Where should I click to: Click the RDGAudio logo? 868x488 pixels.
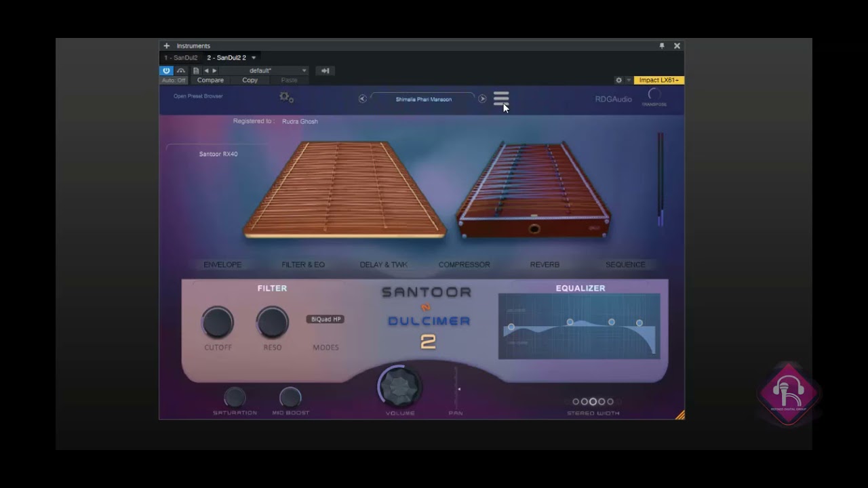pyautogui.click(x=613, y=99)
